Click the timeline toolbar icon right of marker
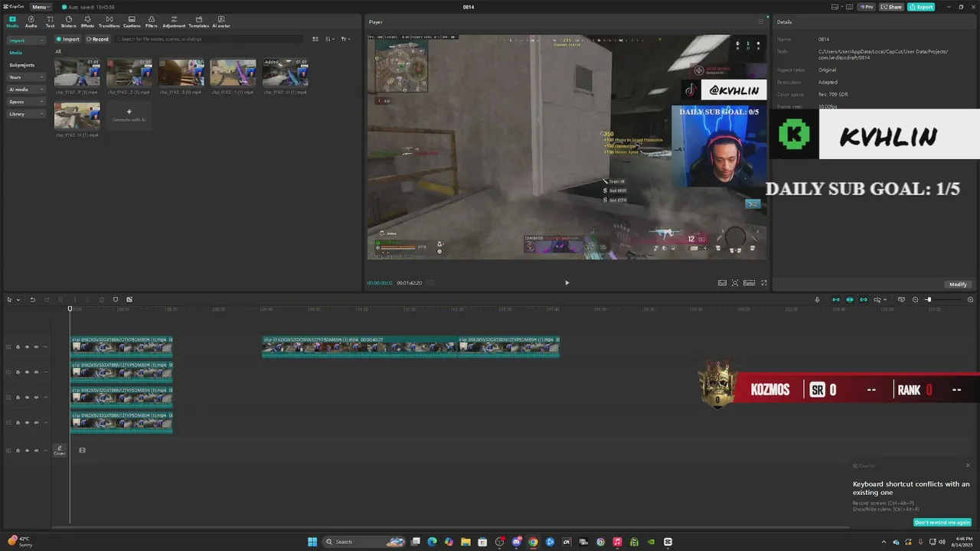This screenshot has height=551, width=980. click(x=129, y=299)
